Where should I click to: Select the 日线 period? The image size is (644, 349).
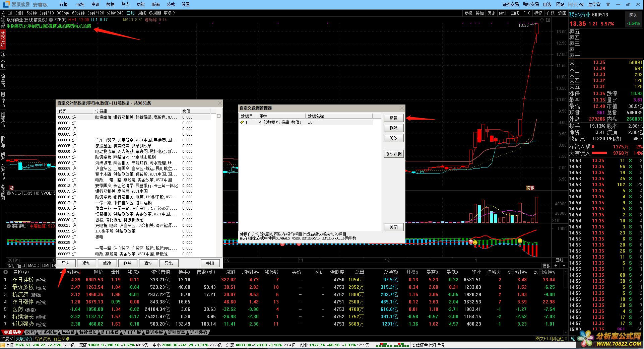click(x=130, y=13)
